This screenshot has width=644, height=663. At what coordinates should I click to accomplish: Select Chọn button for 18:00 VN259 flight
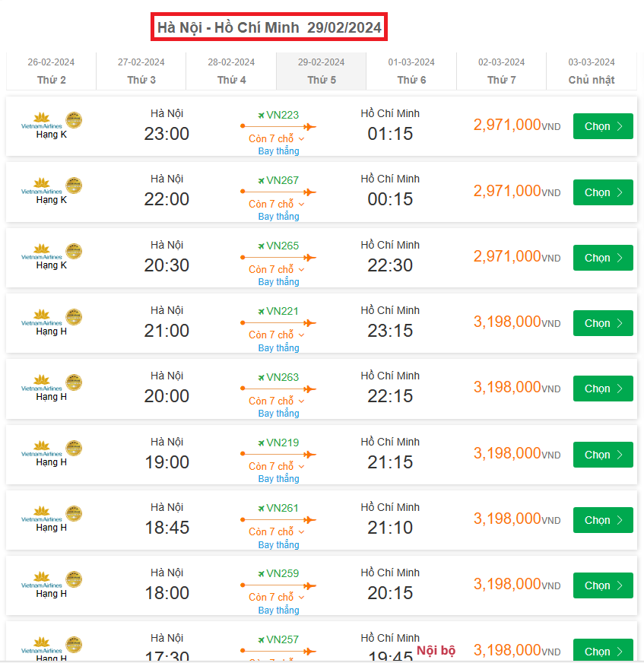[603, 586]
